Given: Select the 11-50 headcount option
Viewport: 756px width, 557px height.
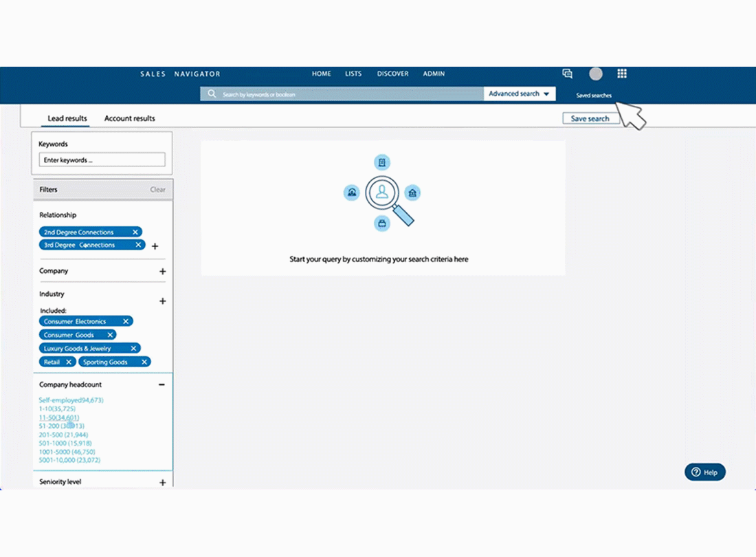Looking at the screenshot, I should pyautogui.click(x=59, y=417).
